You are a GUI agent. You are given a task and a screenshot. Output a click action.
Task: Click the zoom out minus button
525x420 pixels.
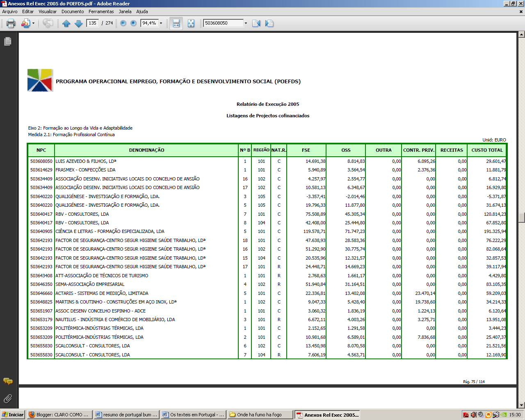pyautogui.click(x=123, y=23)
